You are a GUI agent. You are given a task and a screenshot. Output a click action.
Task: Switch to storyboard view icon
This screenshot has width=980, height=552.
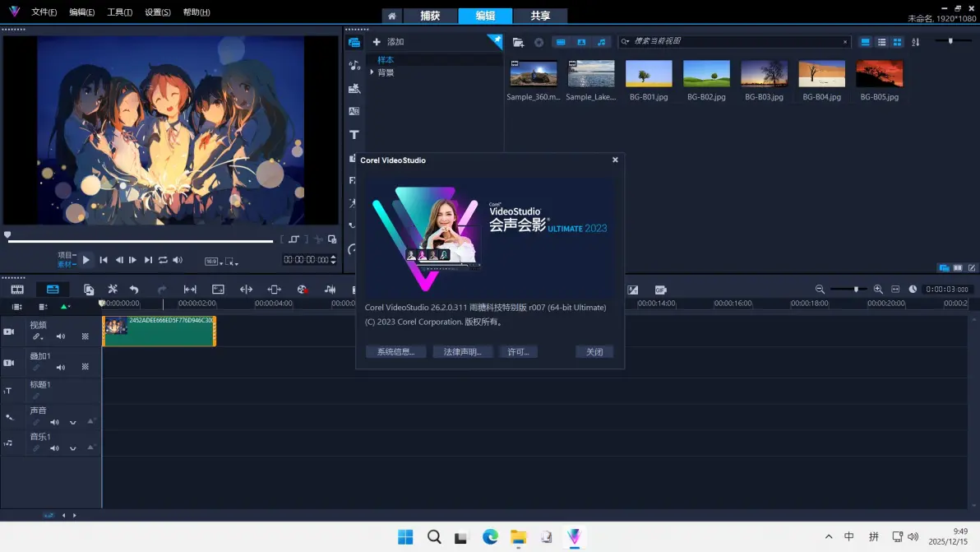(x=17, y=290)
